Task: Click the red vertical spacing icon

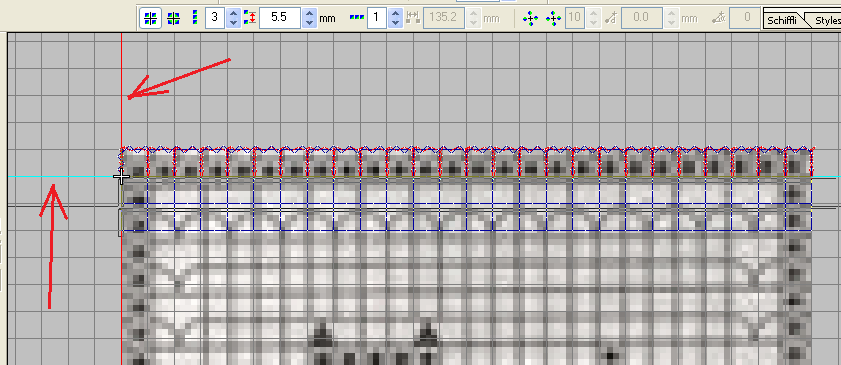Action: point(250,18)
